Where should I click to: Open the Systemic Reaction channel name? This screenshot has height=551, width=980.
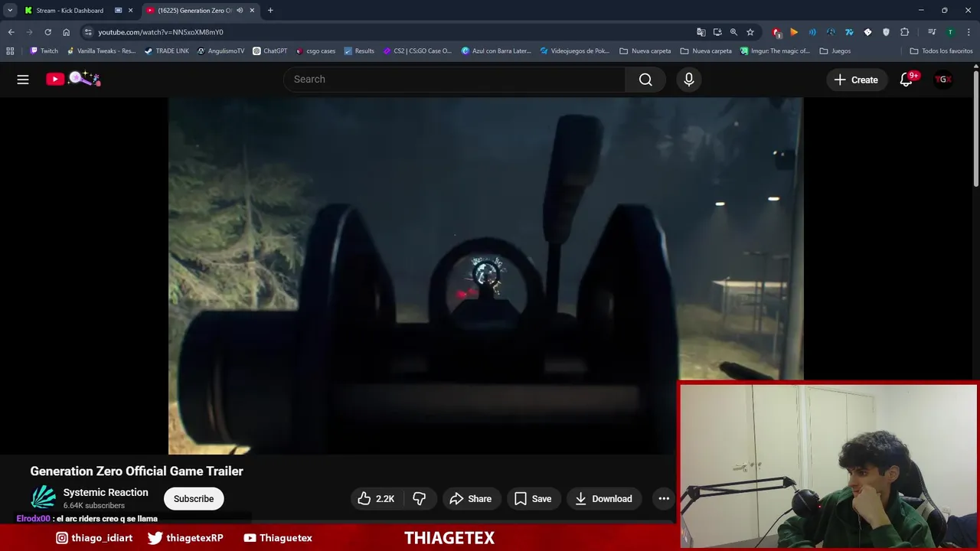click(x=106, y=492)
